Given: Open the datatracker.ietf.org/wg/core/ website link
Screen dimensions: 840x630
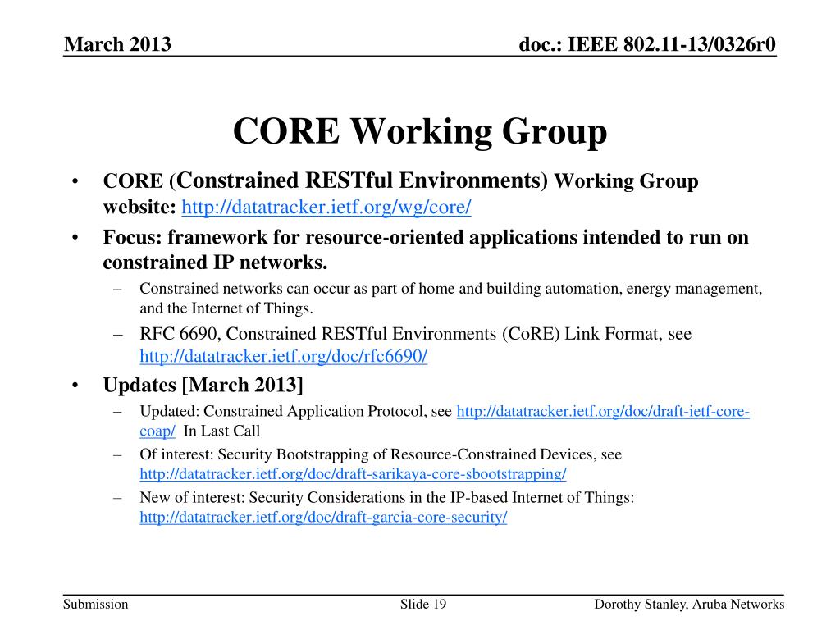Looking at the screenshot, I should coord(326,207).
